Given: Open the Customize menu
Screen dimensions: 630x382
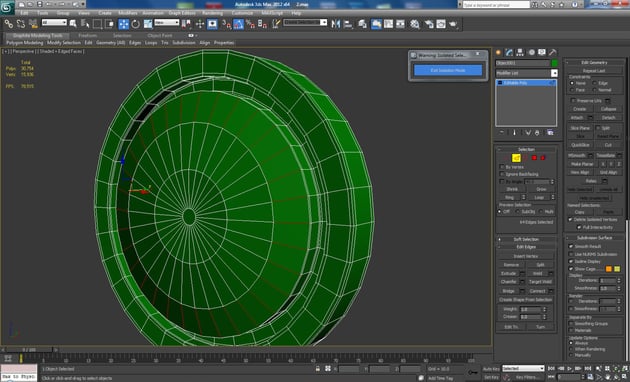Looking at the screenshot, I should (242, 13).
